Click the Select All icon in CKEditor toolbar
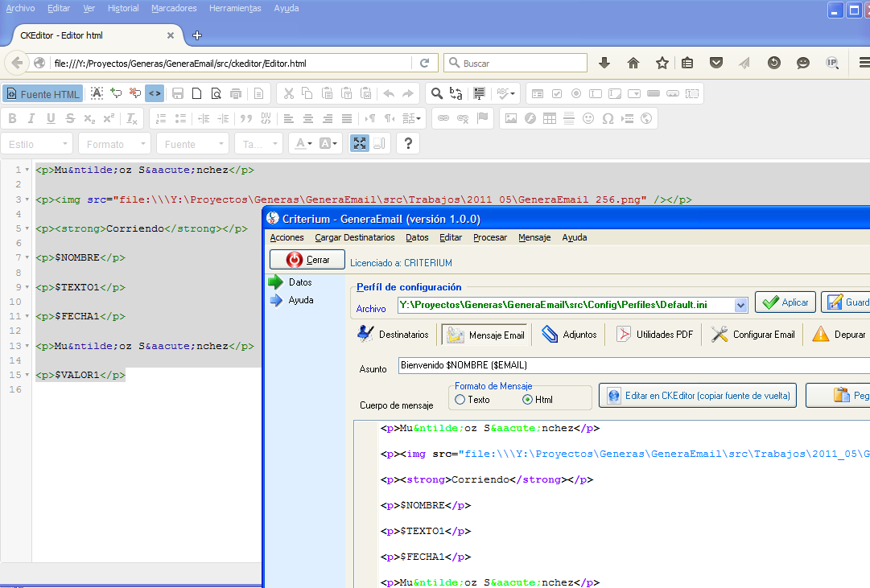The image size is (870, 588). (x=479, y=94)
